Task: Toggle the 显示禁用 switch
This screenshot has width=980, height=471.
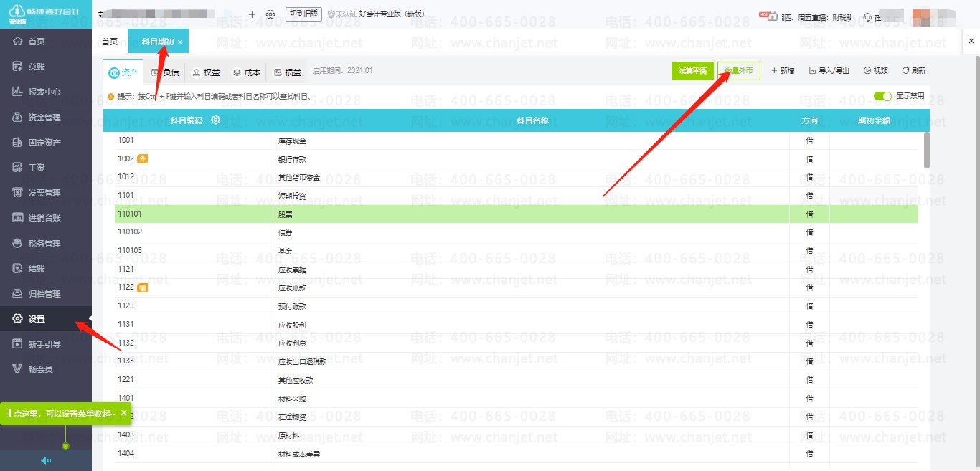Action: click(882, 96)
